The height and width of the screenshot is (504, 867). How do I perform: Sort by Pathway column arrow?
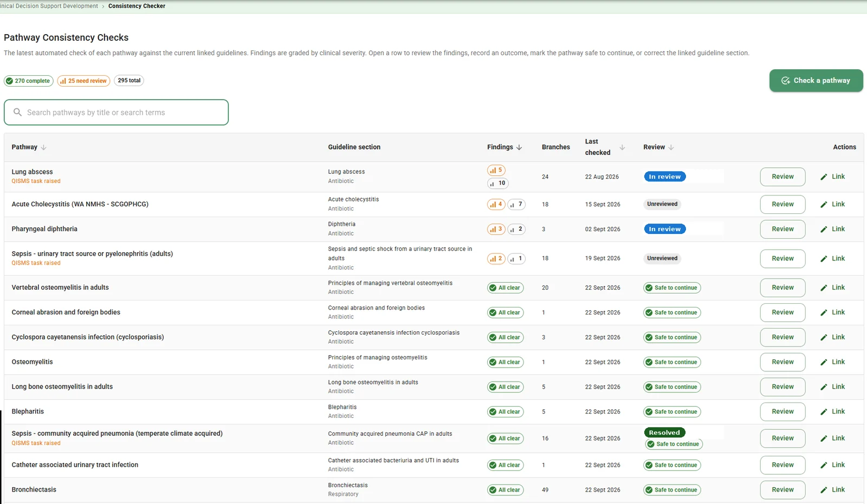pyautogui.click(x=44, y=147)
